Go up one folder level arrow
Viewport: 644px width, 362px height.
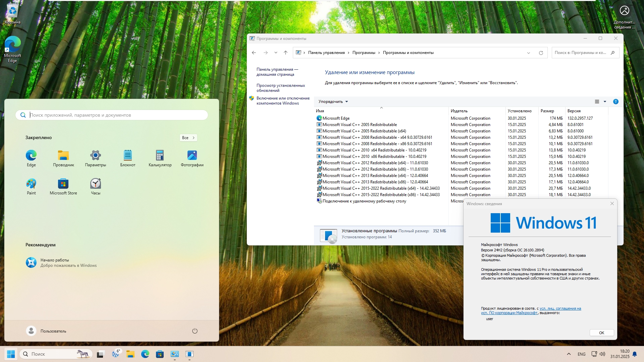coord(285,53)
